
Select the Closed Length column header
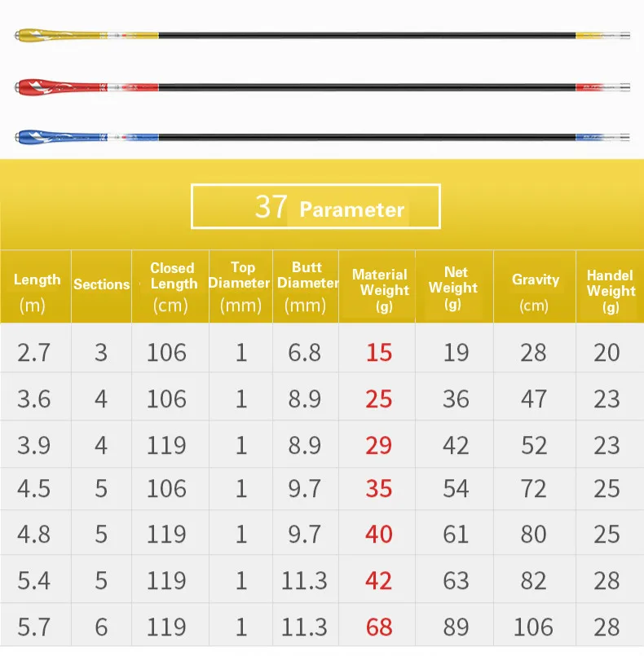(173, 286)
